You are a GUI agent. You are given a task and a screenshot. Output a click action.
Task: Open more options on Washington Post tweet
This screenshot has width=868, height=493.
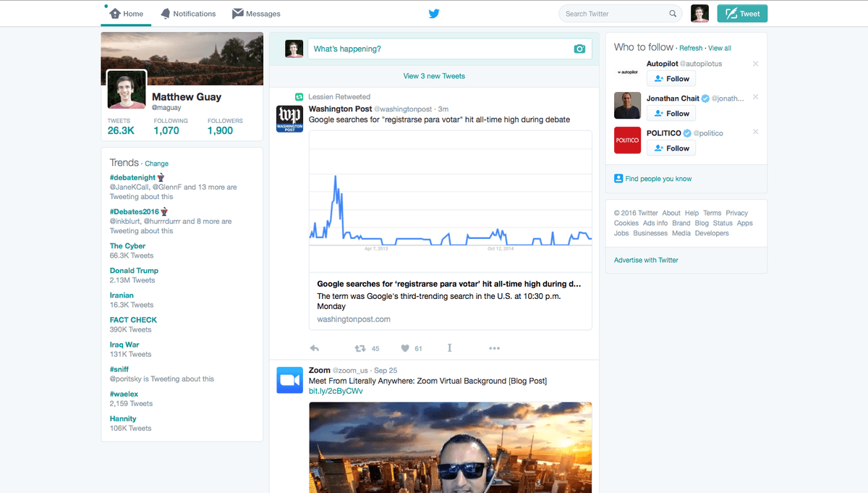pyautogui.click(x=494, y=348)
